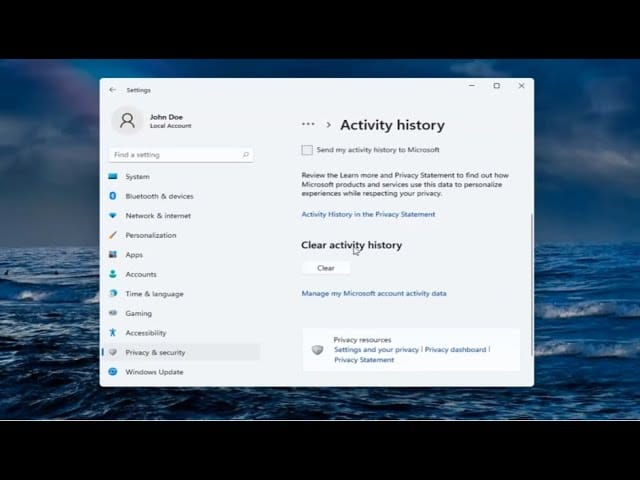Click the Local Account label

[x=170, y=126]
